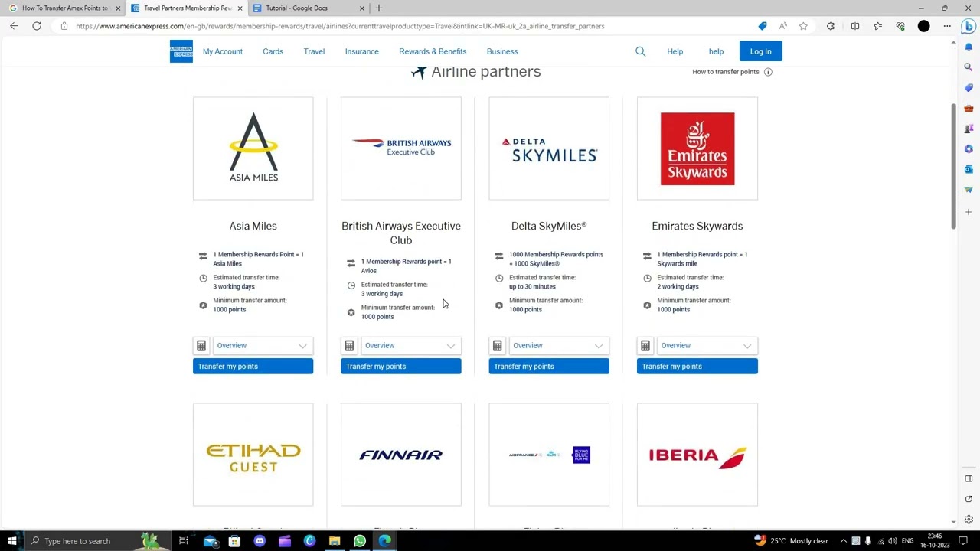Open a new browser tab
This screenshot has width=980, height=551.
tap(379, 8)
